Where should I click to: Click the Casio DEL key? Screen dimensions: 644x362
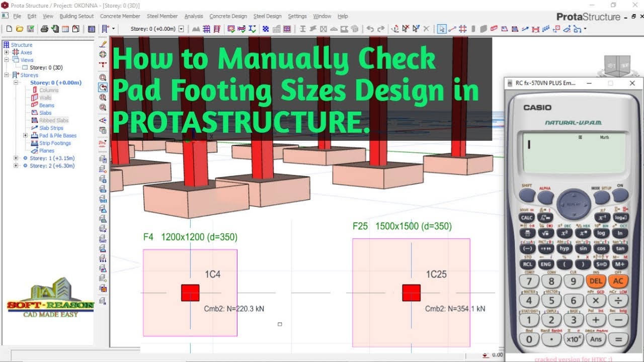click(595, 281)
